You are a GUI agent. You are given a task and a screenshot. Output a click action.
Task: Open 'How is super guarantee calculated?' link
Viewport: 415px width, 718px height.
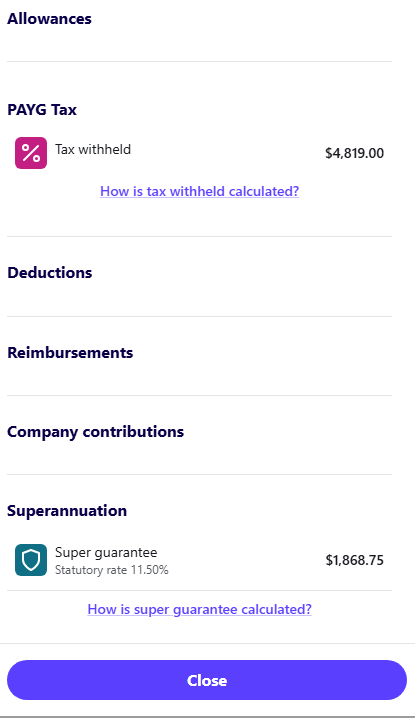[200, 609]
